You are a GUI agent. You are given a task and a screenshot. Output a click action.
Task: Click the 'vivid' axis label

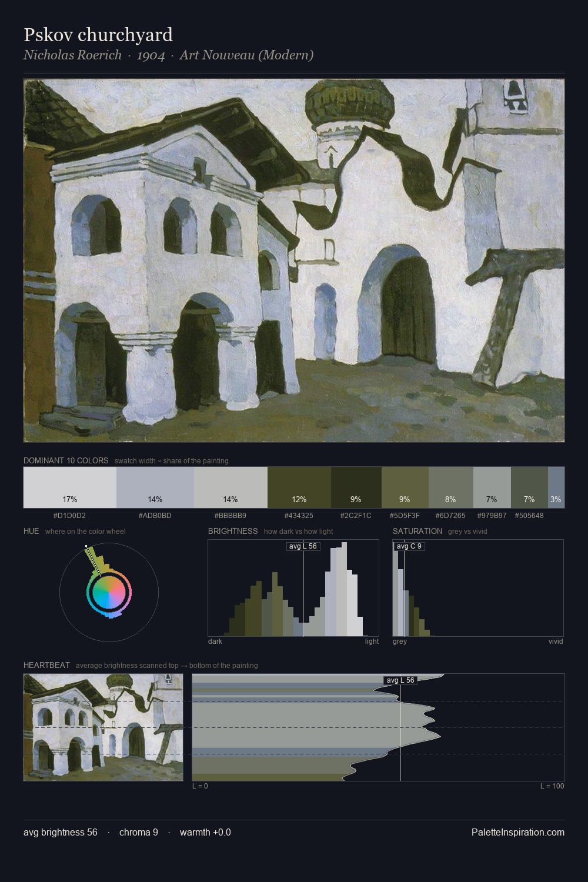tap(556, 642)
